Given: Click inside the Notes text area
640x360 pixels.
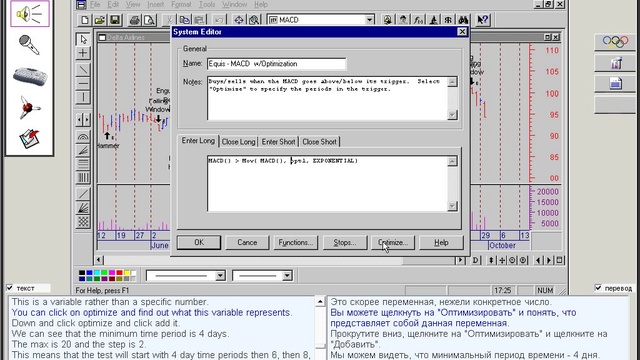Looking at the screenshot, I should 327,98.
